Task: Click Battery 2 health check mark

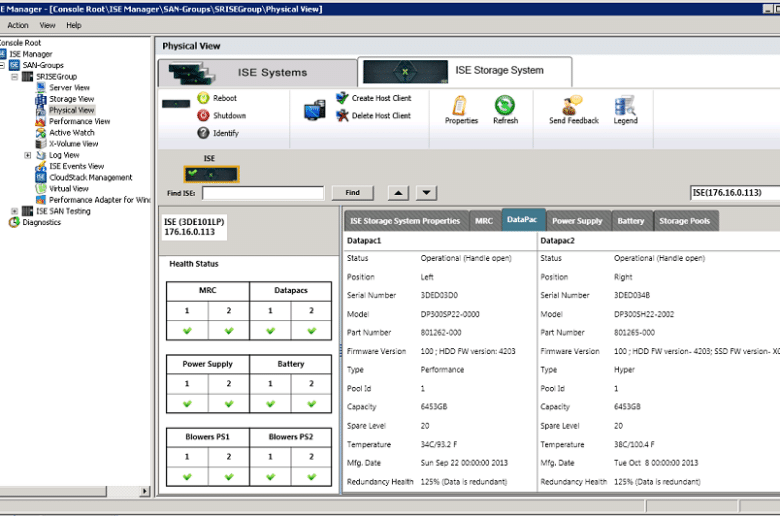Action: click(x=311, y=404)
